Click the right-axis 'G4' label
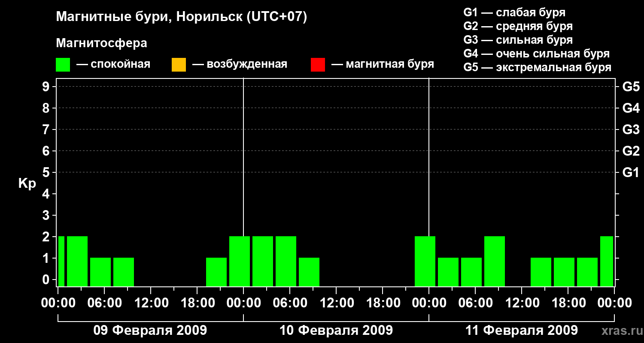The width and height of the screenshot is (644, 343). point(631,108)
